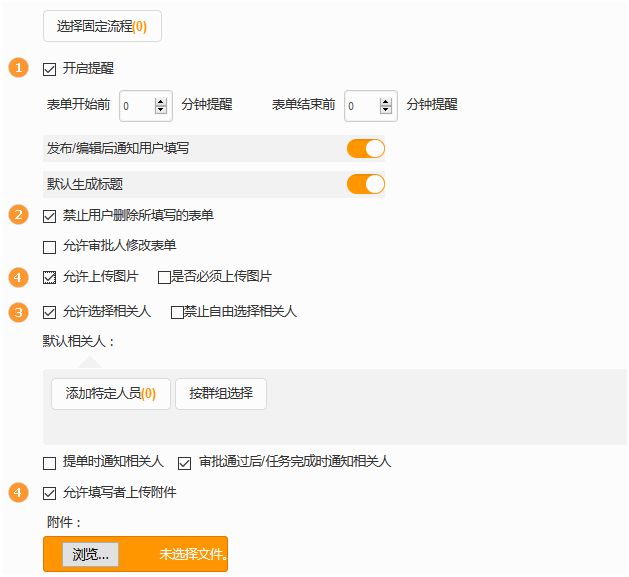Screen dimensions: 629x577
Task: Decrease 表单开始前 reminder minutes with down arrow
Action: point(161,110)
